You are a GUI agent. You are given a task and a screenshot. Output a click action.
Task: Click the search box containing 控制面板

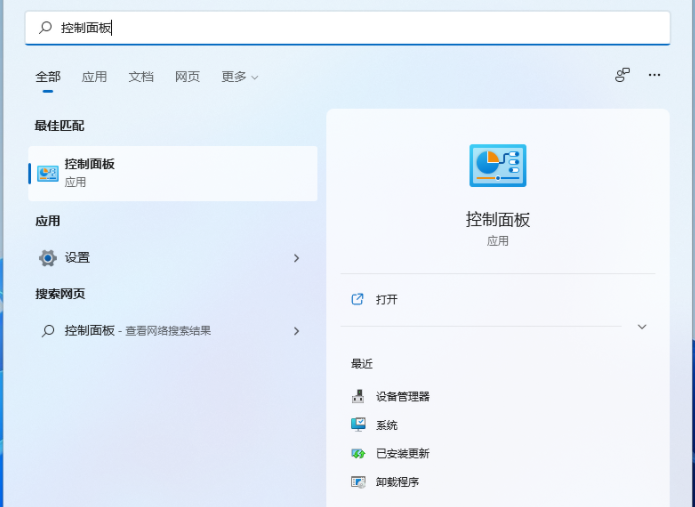347,28
